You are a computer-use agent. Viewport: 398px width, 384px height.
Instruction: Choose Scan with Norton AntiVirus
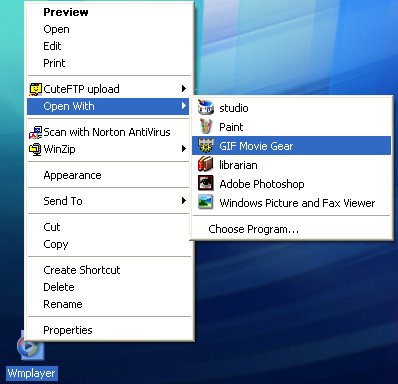[x=109, y=132]
